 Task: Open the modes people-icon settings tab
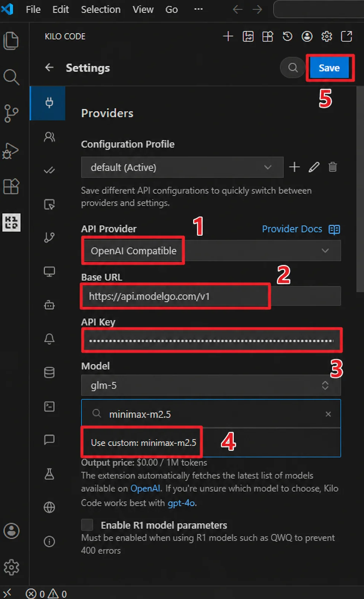pyautogui.click(x=49, y=137)
